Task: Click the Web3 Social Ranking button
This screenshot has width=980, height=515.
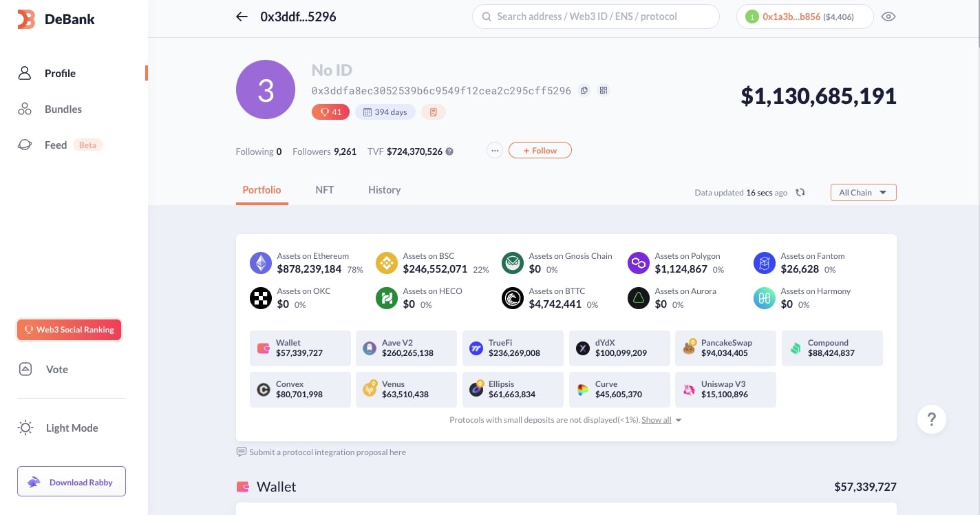Action: [x=70, y=330]
